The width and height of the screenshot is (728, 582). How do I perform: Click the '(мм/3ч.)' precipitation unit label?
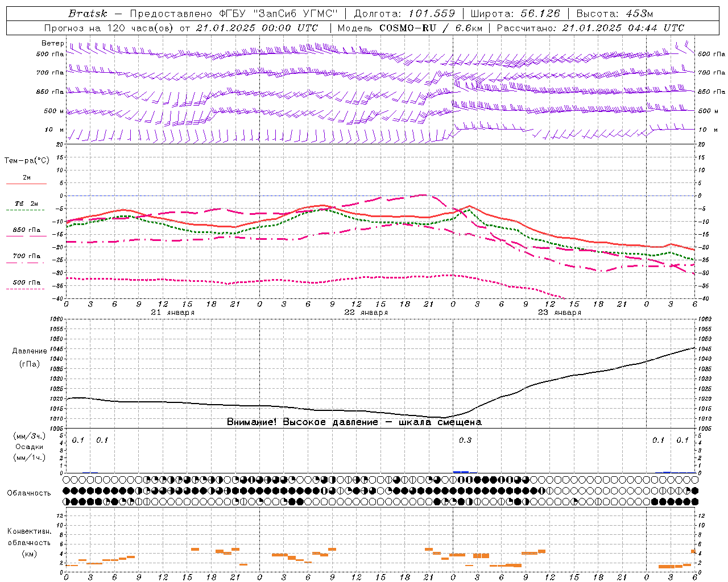pyautogui.click(x=29, y=436)
